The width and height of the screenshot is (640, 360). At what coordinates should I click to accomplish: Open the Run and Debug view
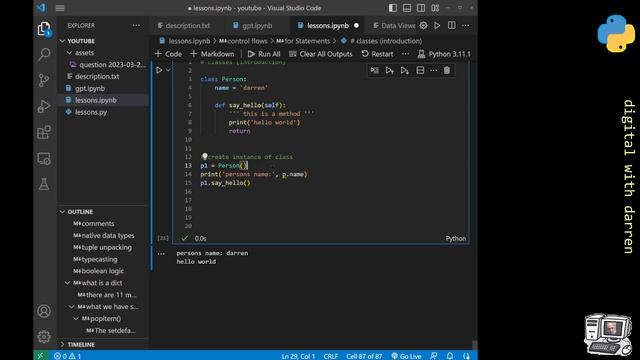pyautogui.click(x=44, y=107)
